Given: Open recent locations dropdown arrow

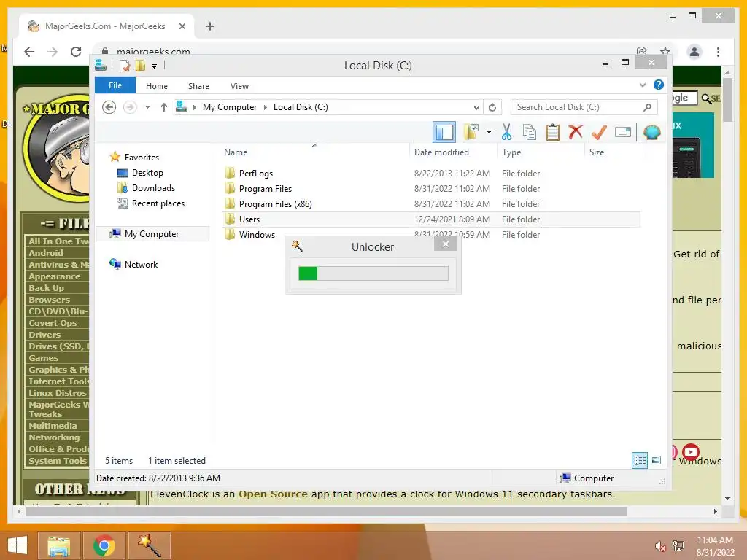Looking at the screenshot, I should tap(147, 107).
